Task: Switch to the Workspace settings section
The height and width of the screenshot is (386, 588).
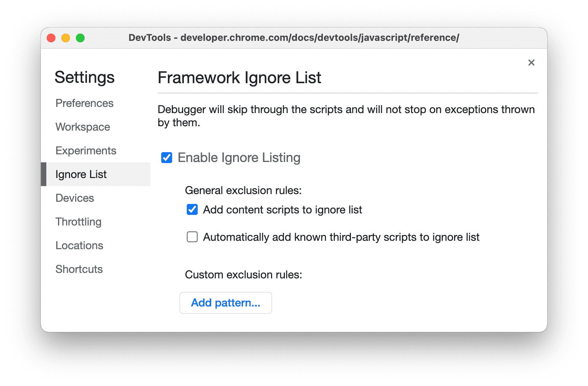Action: tap(82, 127)
